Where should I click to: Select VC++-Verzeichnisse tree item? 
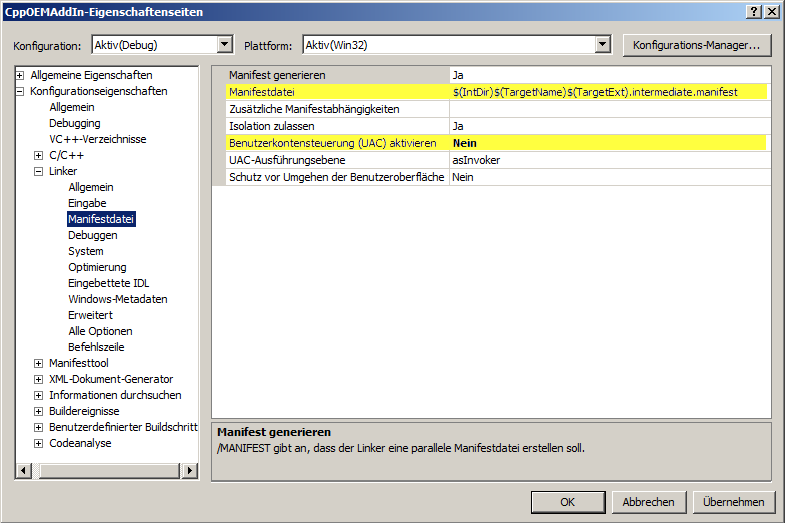(98, 139)
